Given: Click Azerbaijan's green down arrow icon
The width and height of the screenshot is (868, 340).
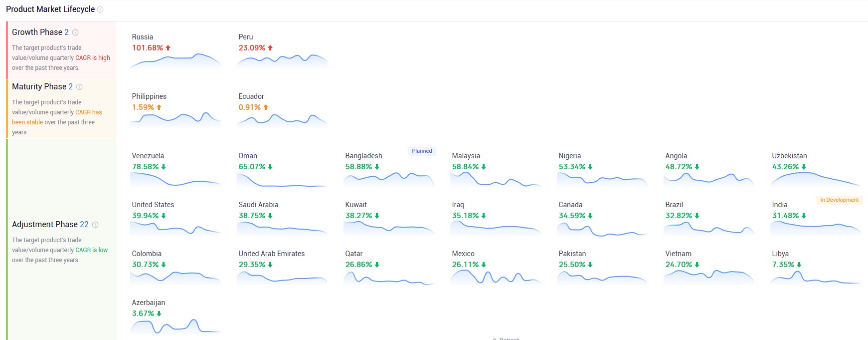Looking at the screenshot, I should click(x=159, y=314).
